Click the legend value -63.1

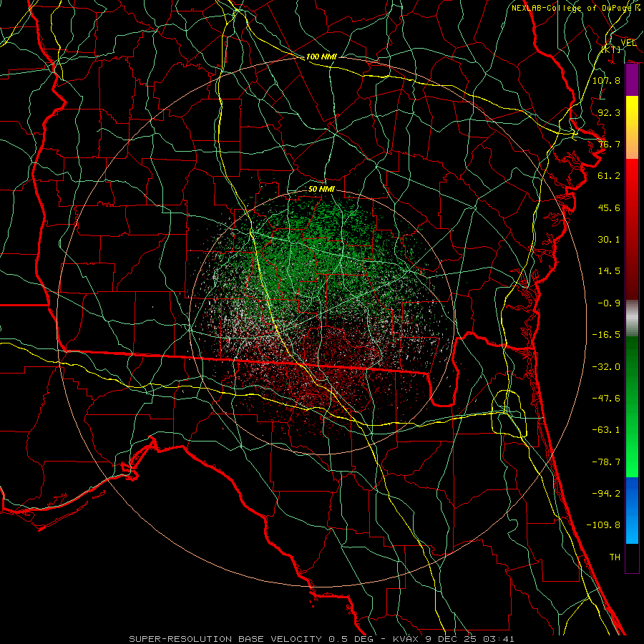[x=606, y=430]
